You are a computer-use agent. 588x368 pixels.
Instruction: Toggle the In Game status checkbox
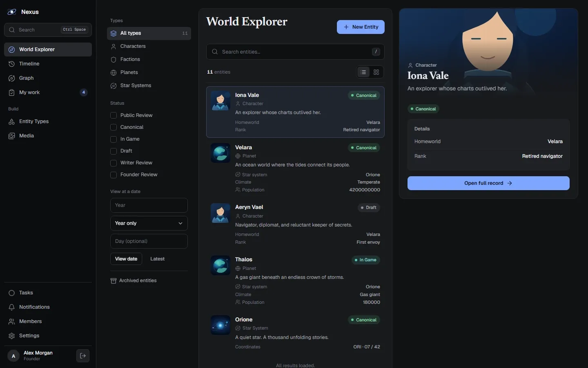[x=114, y=139]
